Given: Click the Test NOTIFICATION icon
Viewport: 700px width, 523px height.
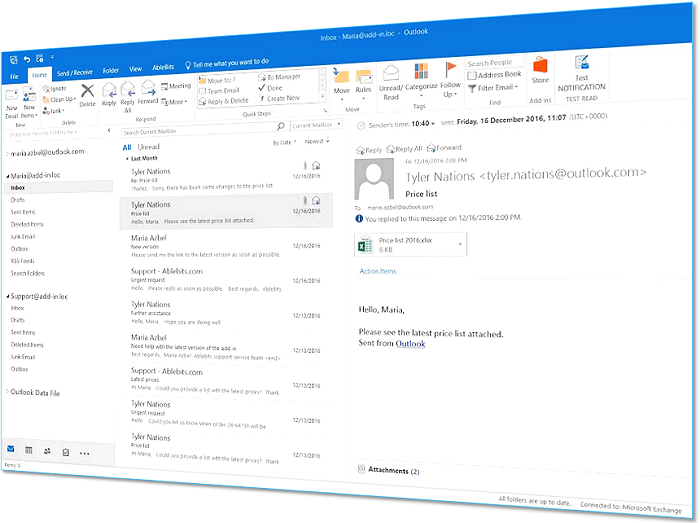Looking at the screenshot, I should [x=582, y=62].
